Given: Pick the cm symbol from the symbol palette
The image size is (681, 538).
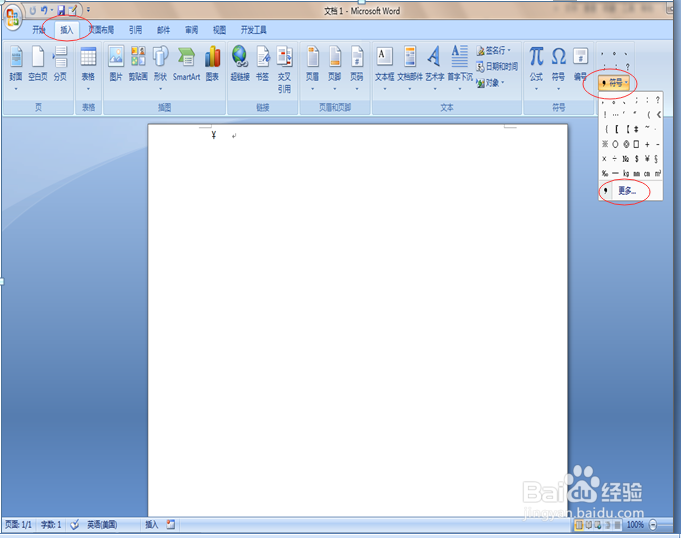Looking at the screenshot, I should coord(647,173).
